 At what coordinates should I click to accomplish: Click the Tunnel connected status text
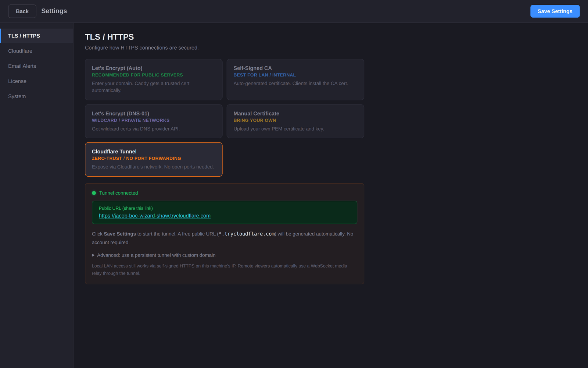119,193
